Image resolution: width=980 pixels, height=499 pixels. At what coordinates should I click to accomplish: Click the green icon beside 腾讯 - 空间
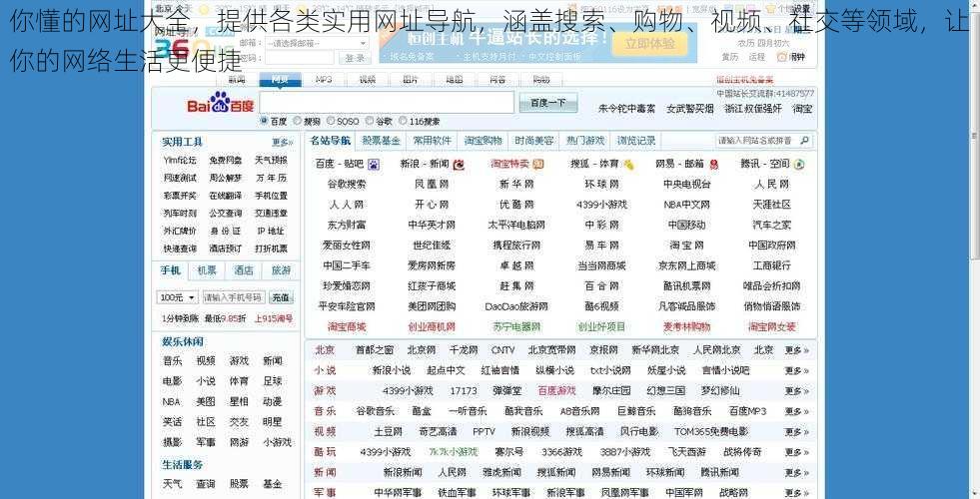tap(799, 165)
